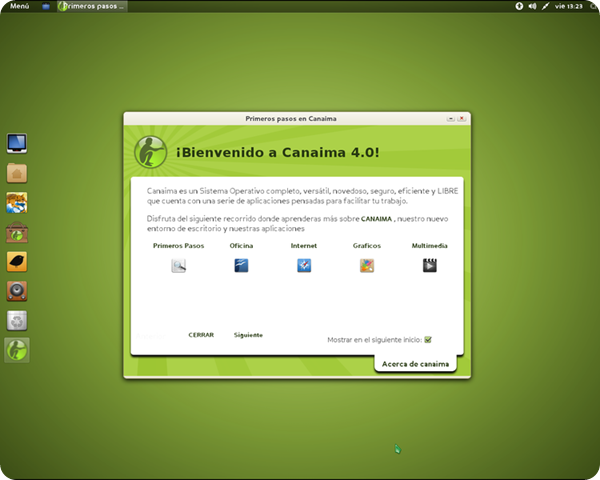Screen dimensions: 600x480
Task: Select the Primeros pasos taskbar window item
Action: (92, 6)
